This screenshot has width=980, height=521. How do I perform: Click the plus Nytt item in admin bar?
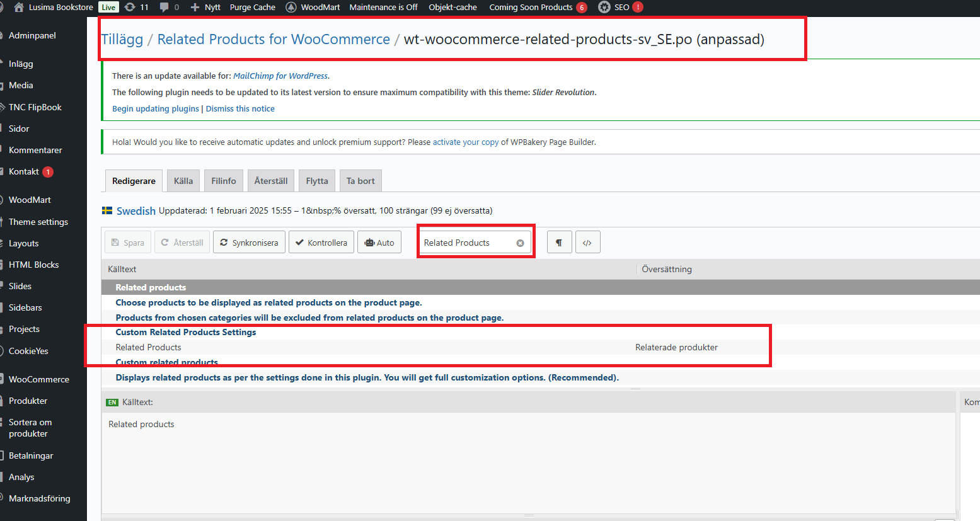(x=205, y=8)
